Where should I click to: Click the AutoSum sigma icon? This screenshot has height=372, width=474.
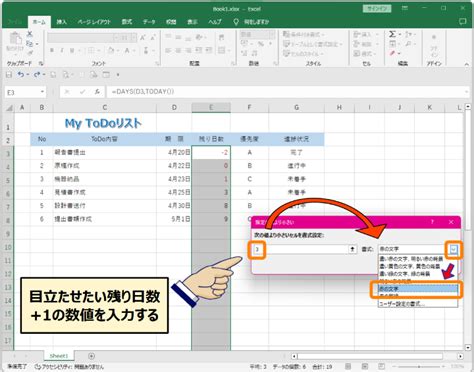coord(392,34)
